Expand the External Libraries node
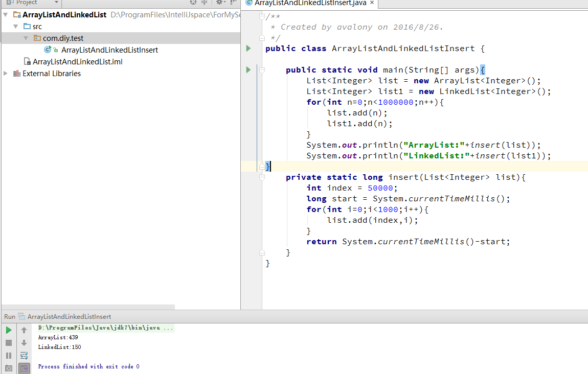The image size is (588, 374). pyautogui.click(x=6, y=74)
